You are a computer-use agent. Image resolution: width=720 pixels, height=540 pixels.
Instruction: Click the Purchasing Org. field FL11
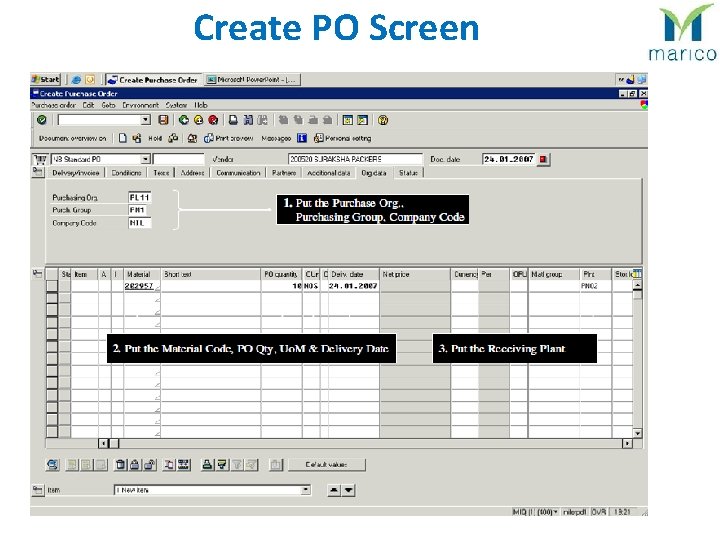140,197
